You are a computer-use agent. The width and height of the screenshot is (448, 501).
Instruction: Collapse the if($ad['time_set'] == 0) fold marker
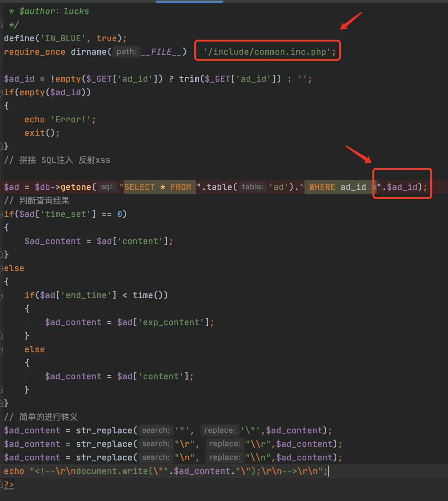[2, 214]
